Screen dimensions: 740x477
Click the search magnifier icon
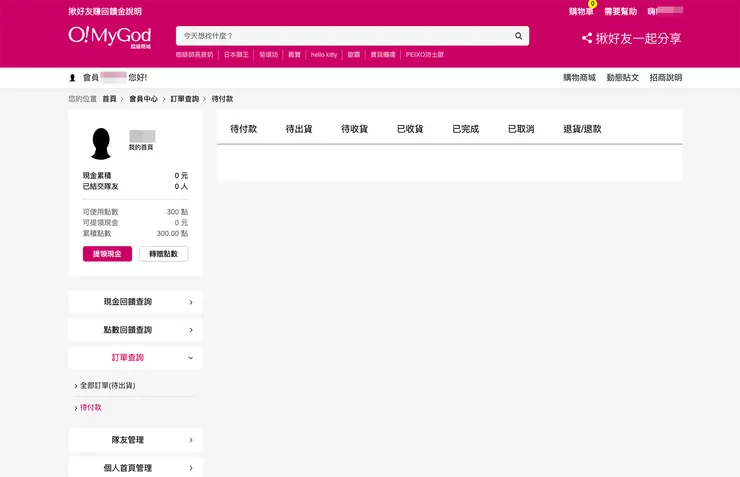click(x=518, y=36)
